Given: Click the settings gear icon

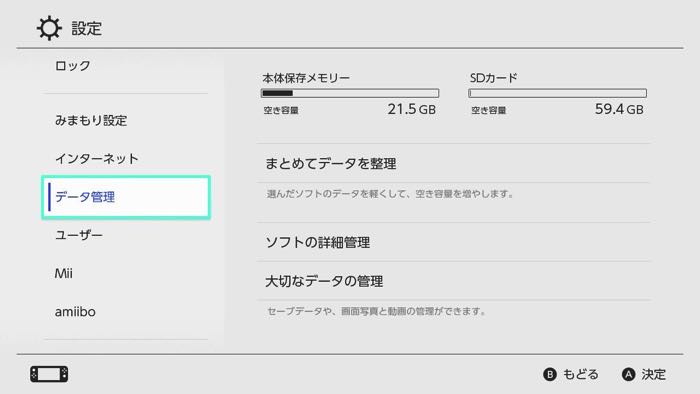Looking at the screenshot, I should [49, 28].
